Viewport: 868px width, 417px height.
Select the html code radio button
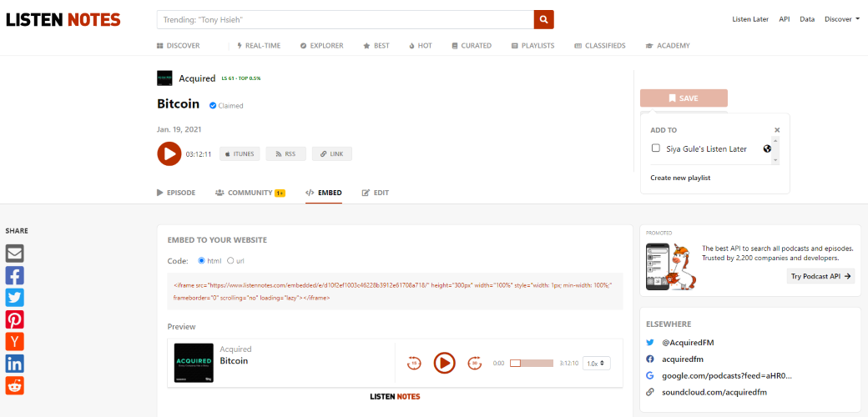[201, 260]
